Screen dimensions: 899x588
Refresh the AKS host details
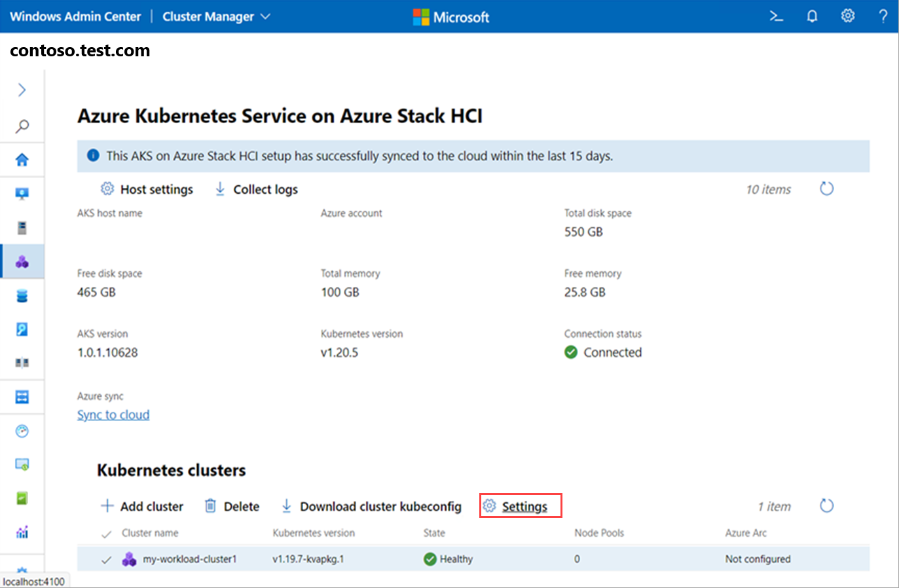(x=827, y=189)
